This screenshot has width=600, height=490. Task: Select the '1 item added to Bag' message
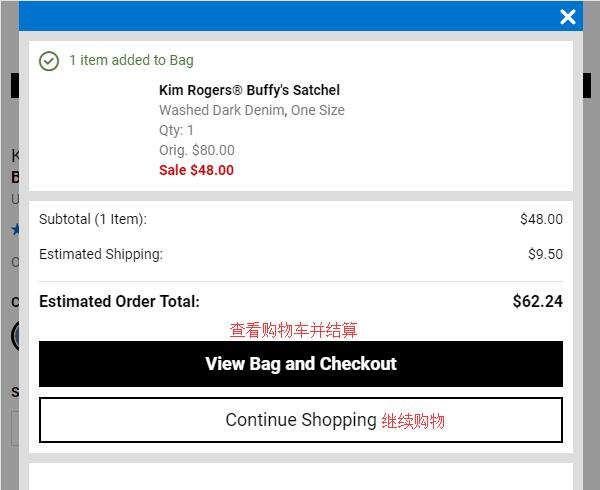(131, 60)
